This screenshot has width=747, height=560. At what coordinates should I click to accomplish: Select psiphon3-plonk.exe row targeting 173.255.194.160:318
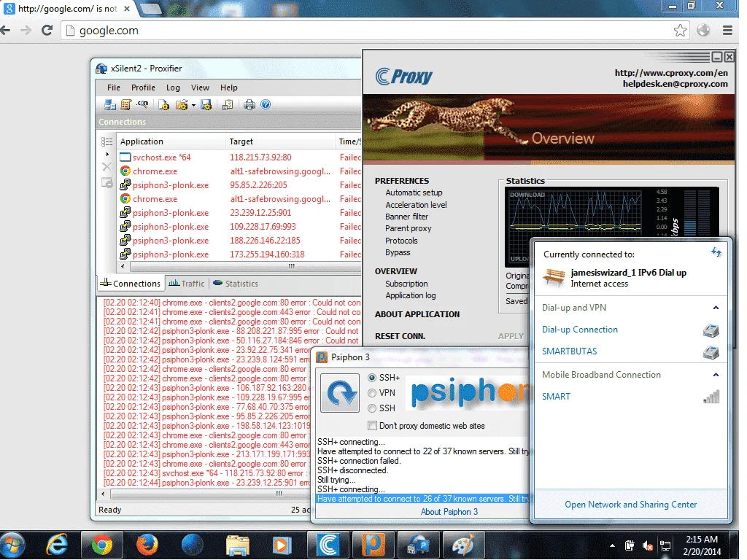239,254
